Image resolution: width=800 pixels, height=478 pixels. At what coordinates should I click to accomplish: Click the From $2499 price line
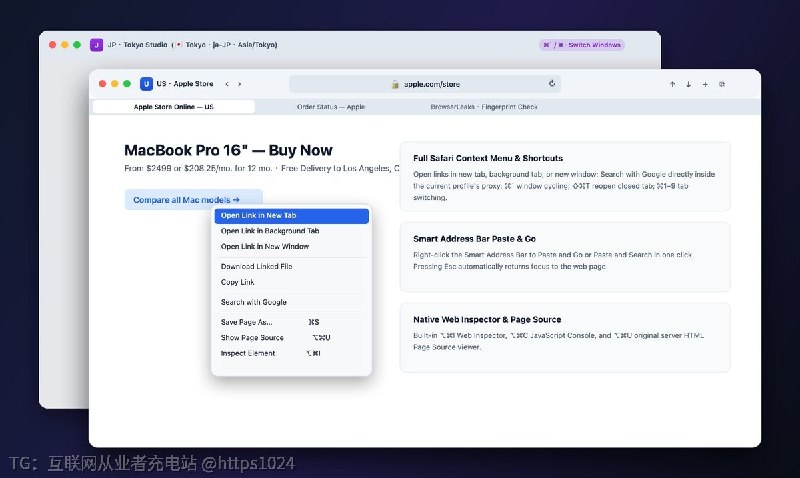click(x=261, y=168)
